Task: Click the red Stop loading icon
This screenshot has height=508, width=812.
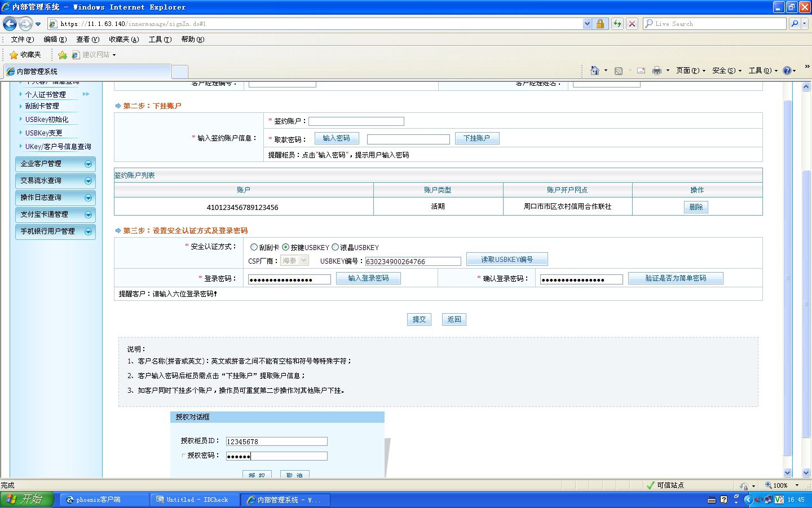Action: click(632, 24)
